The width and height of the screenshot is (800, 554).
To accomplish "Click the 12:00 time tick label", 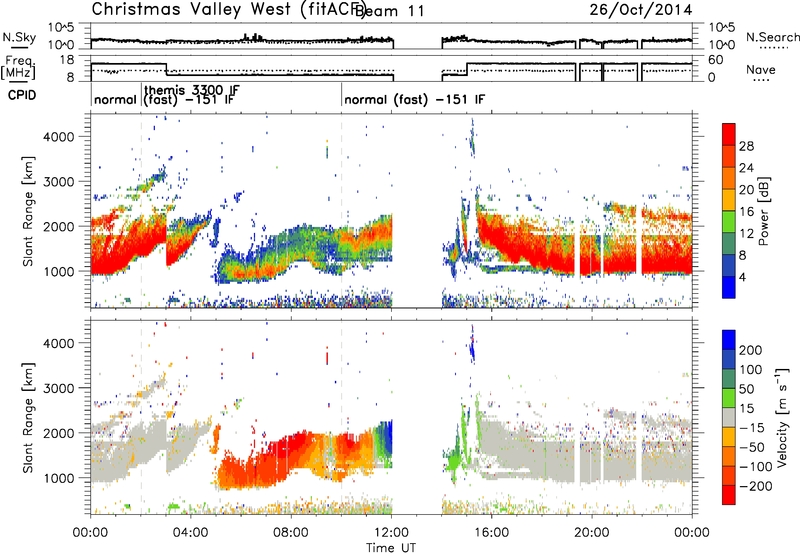I will [x=391, y=533].
